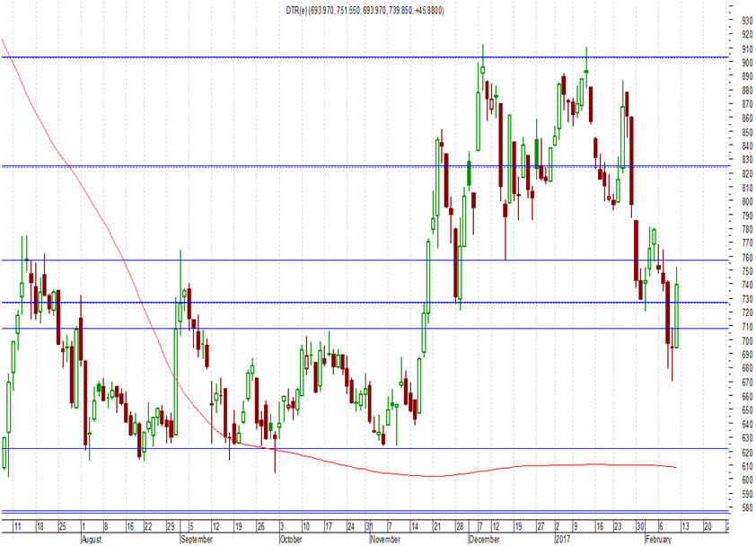
Task: Click the 820 price axis label
Action: click(x=747, y=173)
